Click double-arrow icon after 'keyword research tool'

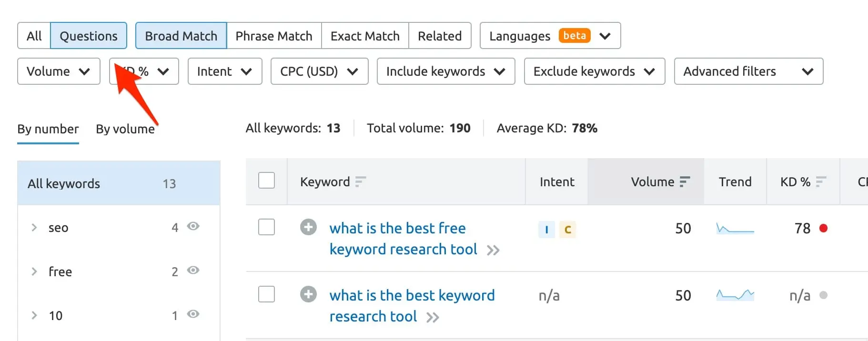(493, 250)
